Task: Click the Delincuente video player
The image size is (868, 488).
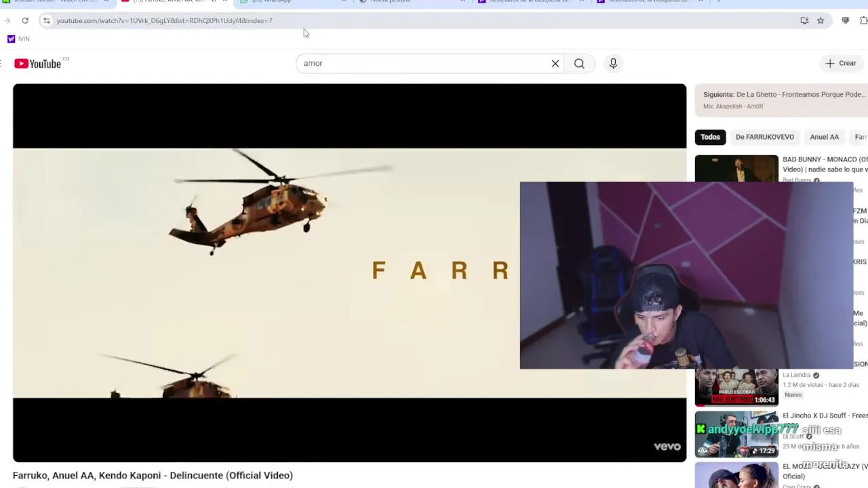Action: tap(349, 272)
